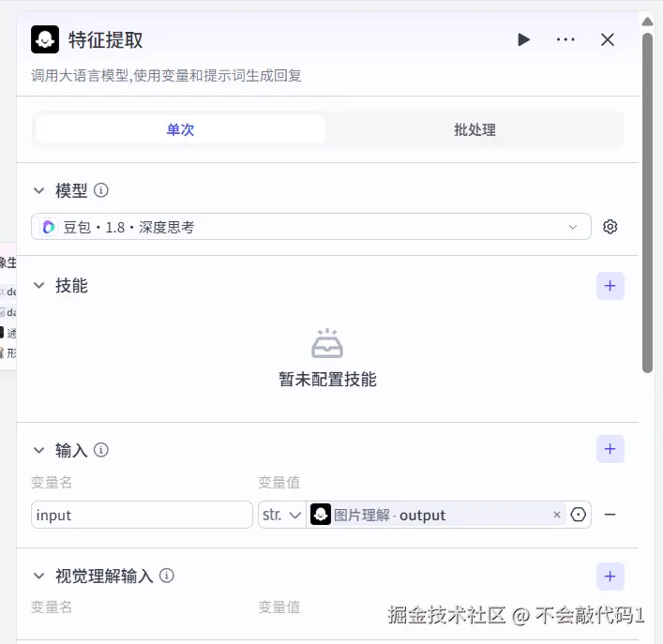This screenshot has height=644, width=663.
Task: Click the 特征提取 title text
Action: click(x=106, y=40)
